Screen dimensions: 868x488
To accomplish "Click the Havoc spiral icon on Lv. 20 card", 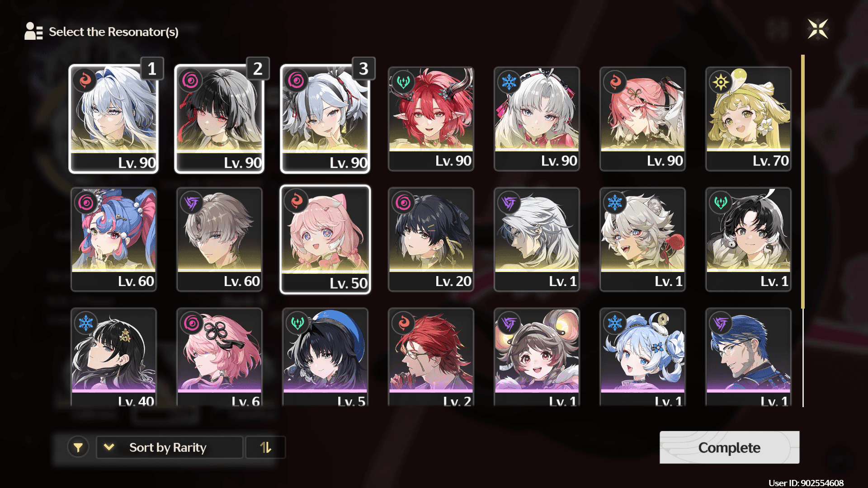I will click(403, 203).
